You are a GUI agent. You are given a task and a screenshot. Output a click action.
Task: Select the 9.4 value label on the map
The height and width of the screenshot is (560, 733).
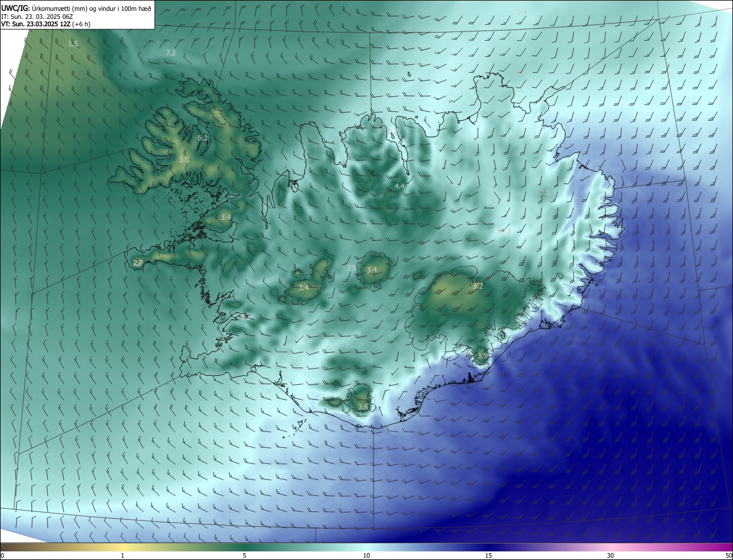(x=522, y=12)
